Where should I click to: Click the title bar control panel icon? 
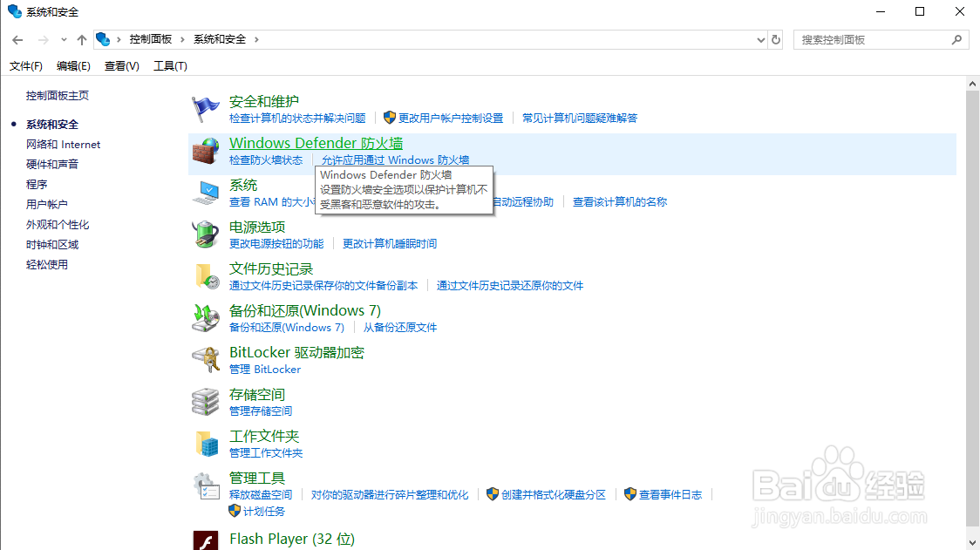click(14, 11)
